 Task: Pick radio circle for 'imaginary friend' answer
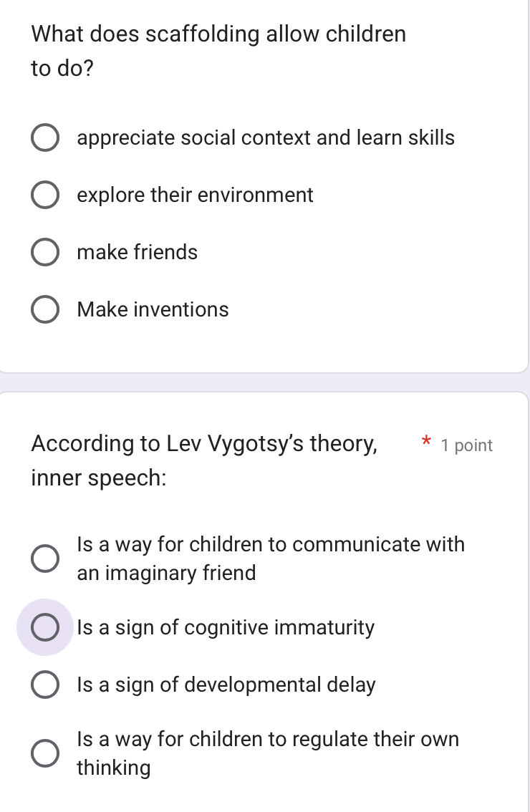[x=44, y=559]
